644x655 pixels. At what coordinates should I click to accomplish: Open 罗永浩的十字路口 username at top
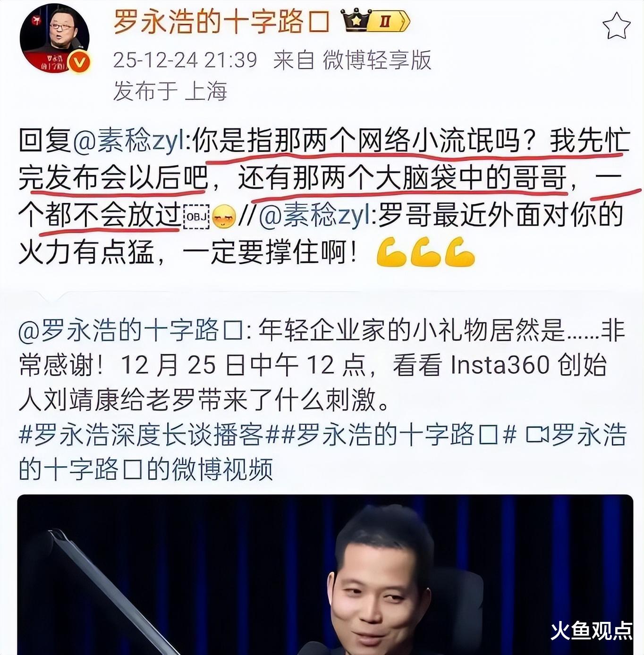[x=221, y=21]
